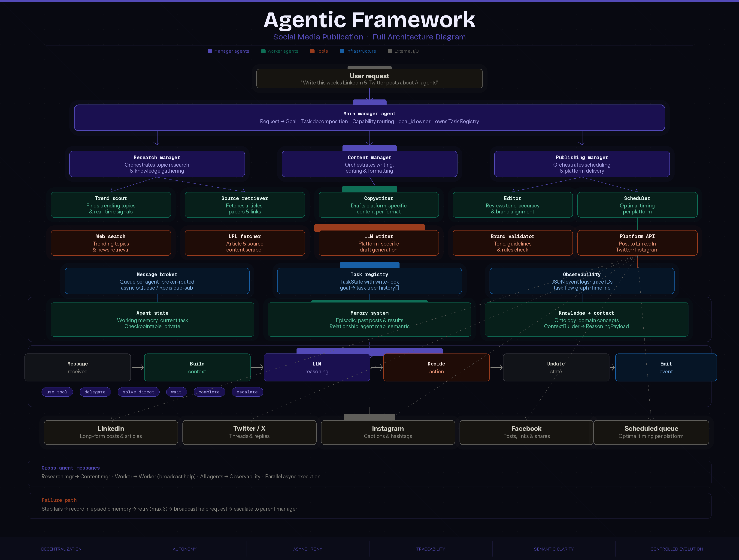The width and height of the screenshot is (739, 560).
Task: Select the Instagram output box
Action: pyautogui.click(x=388, y=432)
